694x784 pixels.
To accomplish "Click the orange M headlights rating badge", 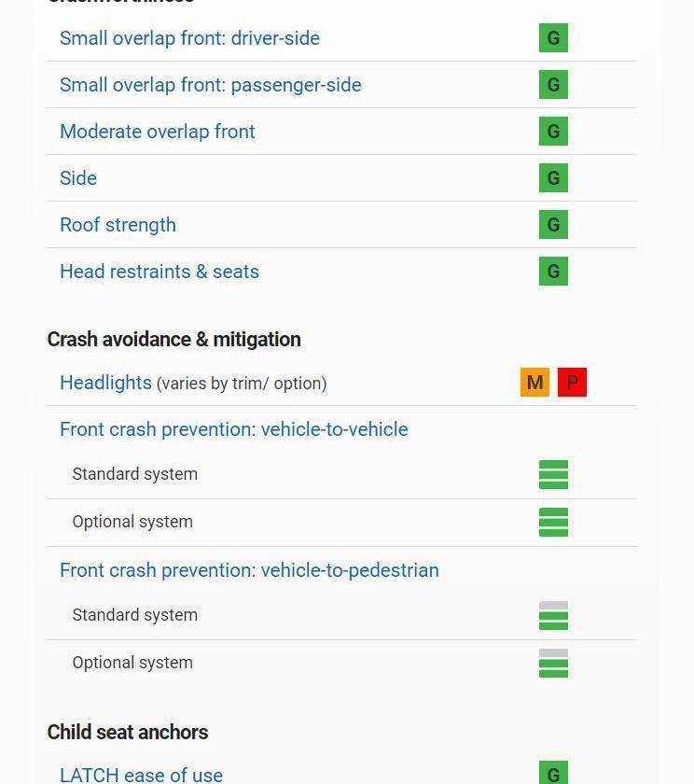I will pos(534,383).
